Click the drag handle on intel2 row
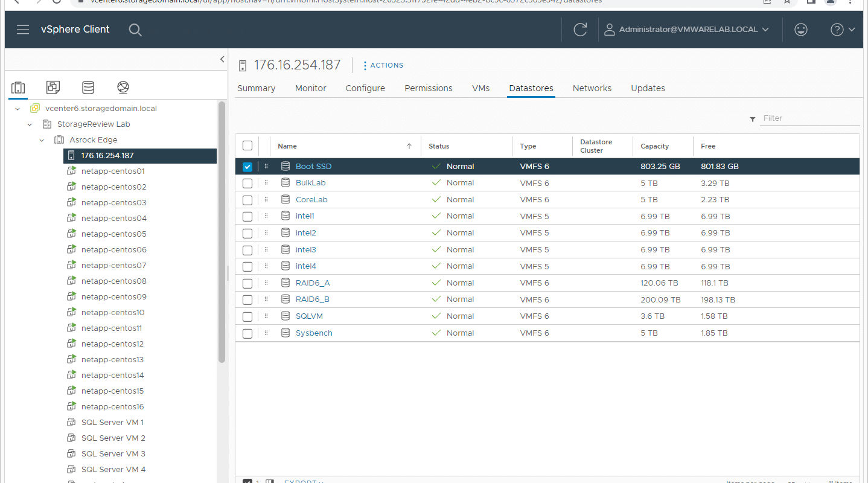Image resolution: width=868 pixels, height=483 pixels. [266, 233]
